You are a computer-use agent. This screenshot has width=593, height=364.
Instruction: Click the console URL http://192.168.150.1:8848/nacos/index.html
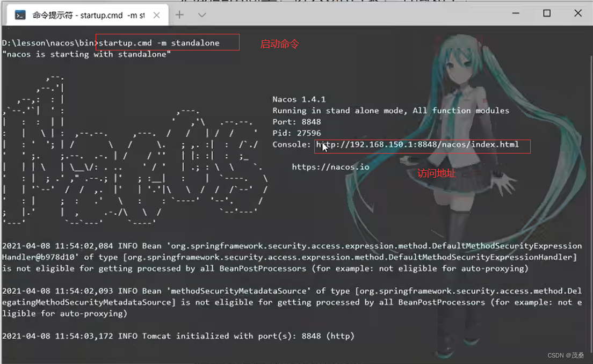(x=417, y=144)
